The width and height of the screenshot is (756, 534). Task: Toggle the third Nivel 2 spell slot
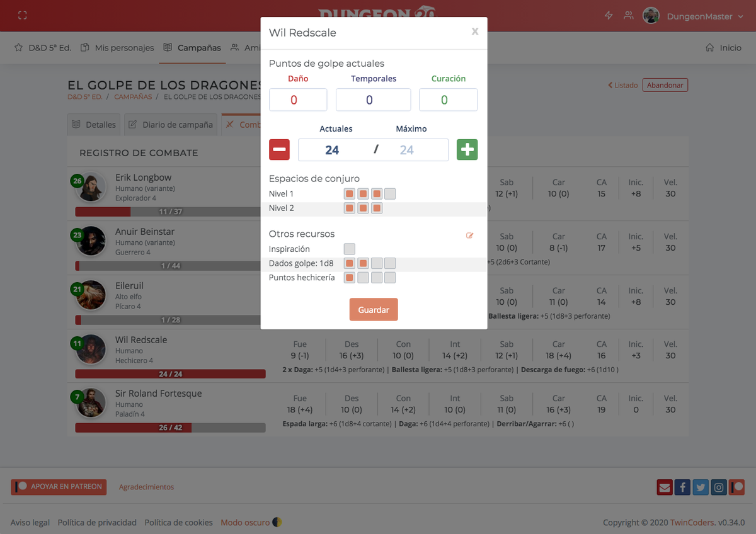[377, 208]
